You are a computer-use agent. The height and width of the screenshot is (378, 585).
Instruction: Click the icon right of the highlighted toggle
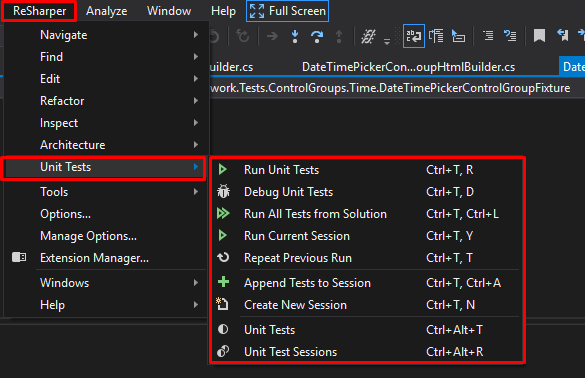click(436, 36)
